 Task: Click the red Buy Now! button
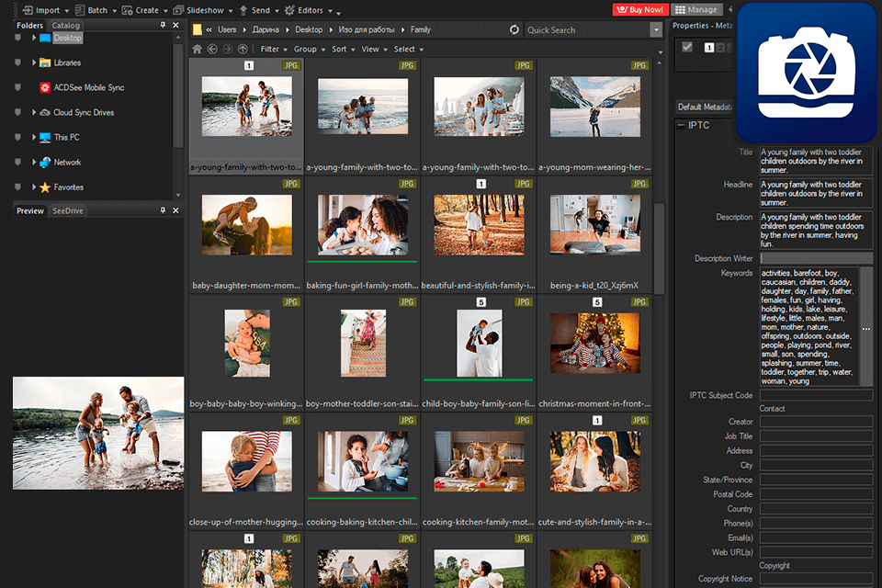coord(639,9)
